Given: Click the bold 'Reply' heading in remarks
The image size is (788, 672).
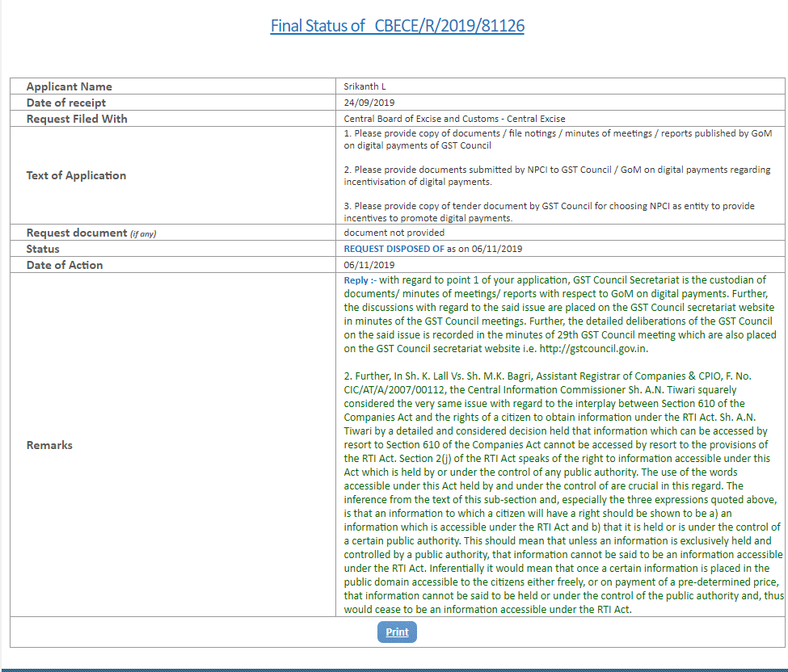Looking at the screenshot, I should tap(357, 279).
